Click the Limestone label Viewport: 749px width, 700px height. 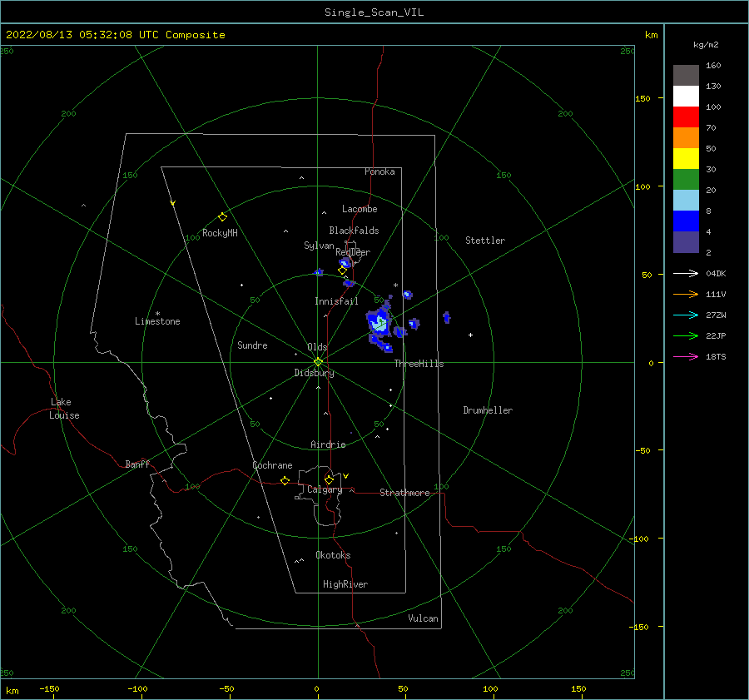pyautogui.click(x=157, y=321)
